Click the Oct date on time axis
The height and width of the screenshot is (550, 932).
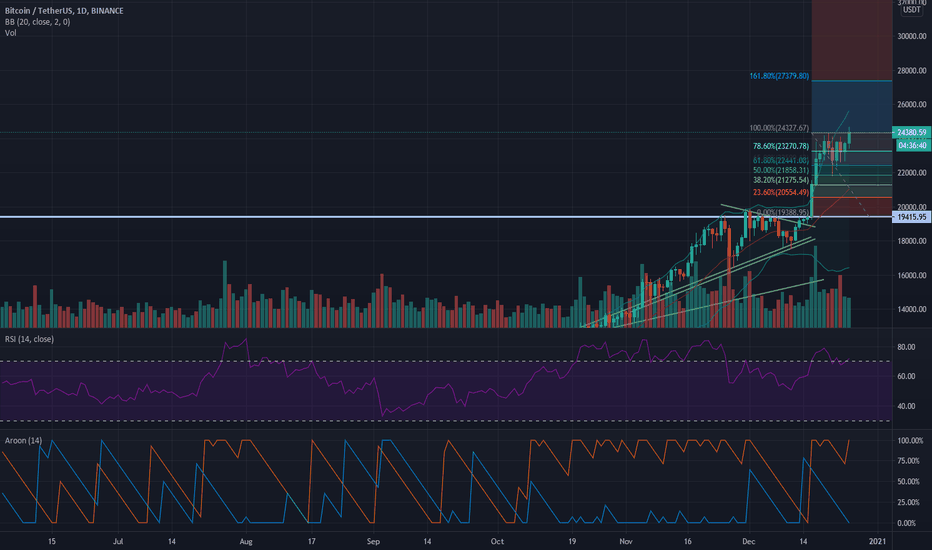click(x=497, y=542)
